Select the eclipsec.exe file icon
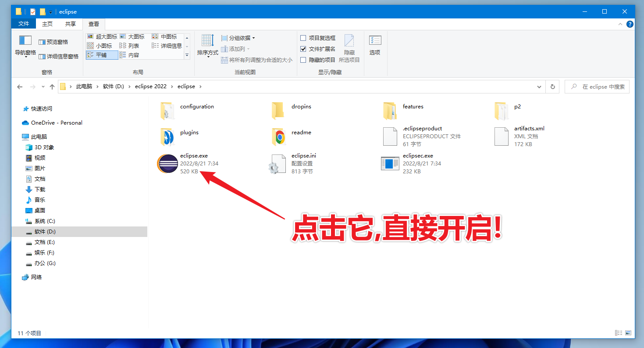 [390, 164]
